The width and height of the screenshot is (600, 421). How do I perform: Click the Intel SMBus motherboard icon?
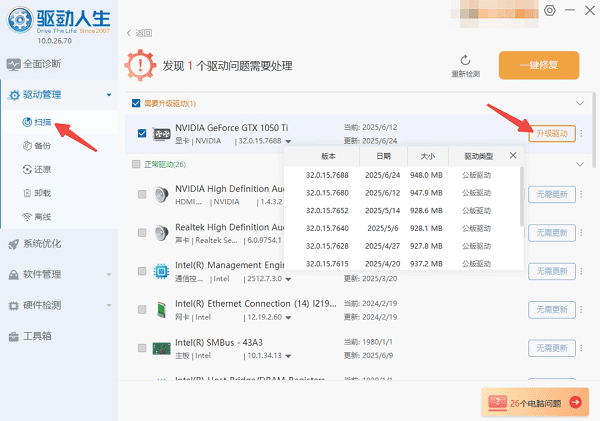pyautogui.click(x=160, y=348)
